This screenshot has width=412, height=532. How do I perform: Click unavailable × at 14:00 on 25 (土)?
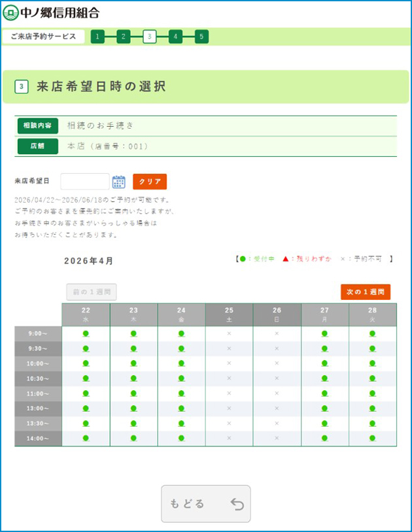229,438
